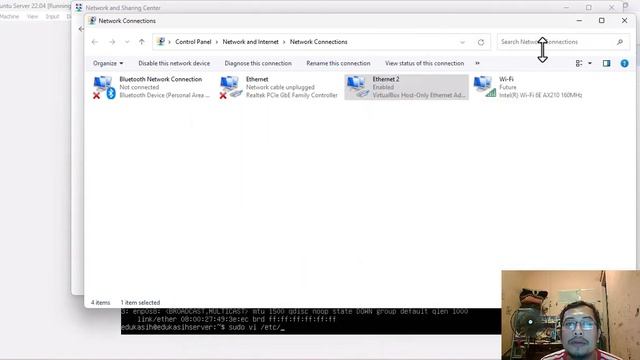Open Help with the blue icon
Image resolution: width=640 pixels, height=360 pixels.
click(624, 63)
